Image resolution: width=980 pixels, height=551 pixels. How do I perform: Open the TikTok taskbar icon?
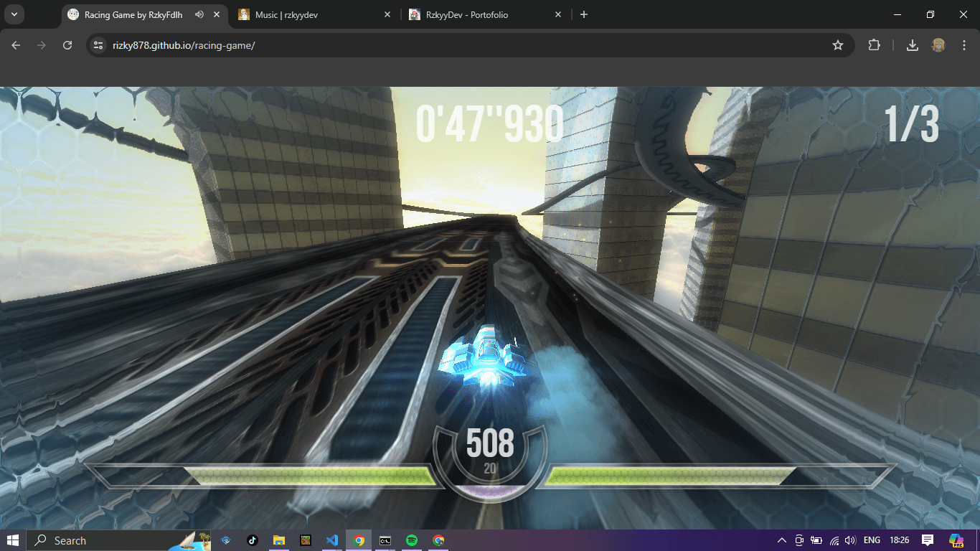[252, 540]
